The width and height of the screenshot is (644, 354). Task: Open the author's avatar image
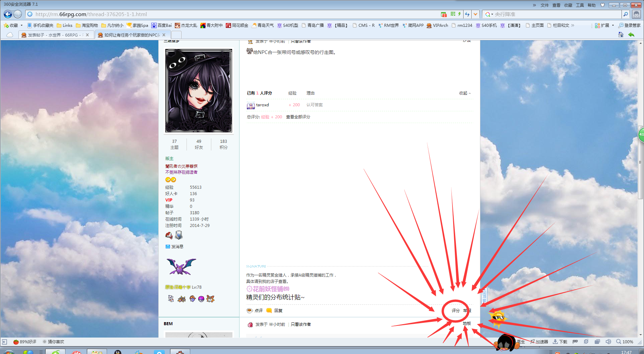[x=199, y=91]
